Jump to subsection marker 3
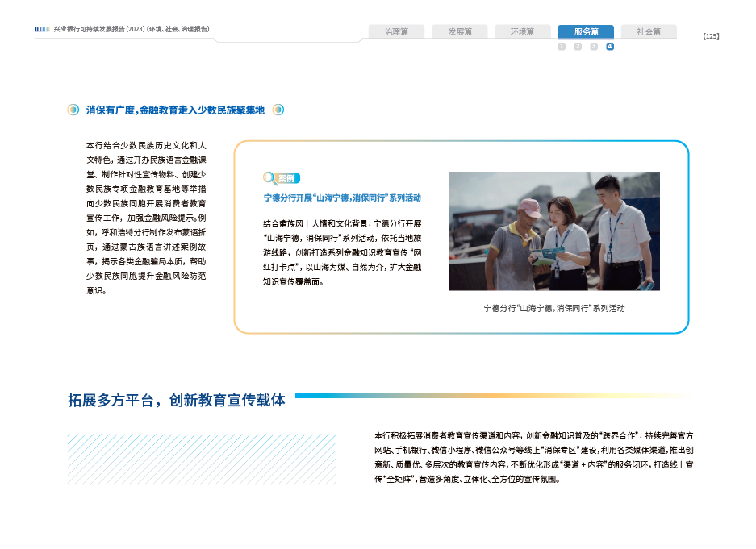This screenshot has width=756, height=549. pyautogui.click(x=594, y=47)
